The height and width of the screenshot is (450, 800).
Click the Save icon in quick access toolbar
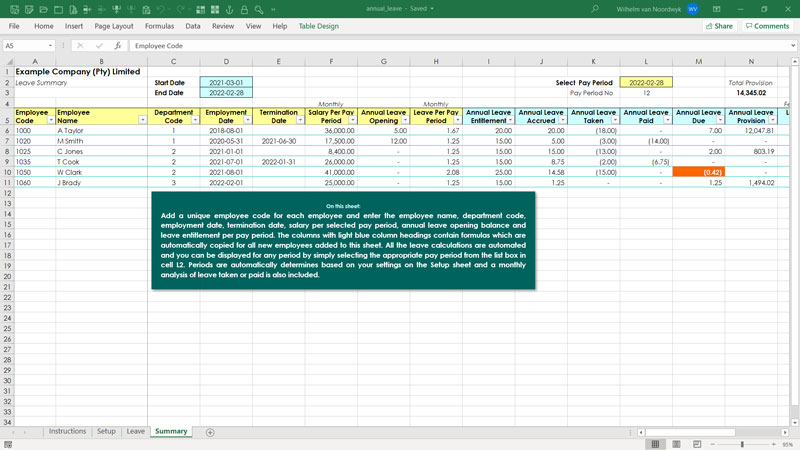(14, 10)
